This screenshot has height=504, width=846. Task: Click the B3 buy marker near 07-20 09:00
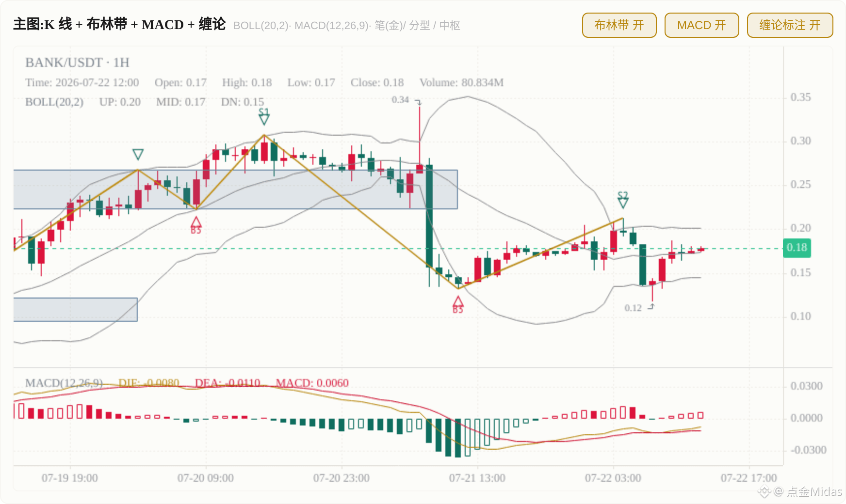pyautogui.click(x=195, y=225)
